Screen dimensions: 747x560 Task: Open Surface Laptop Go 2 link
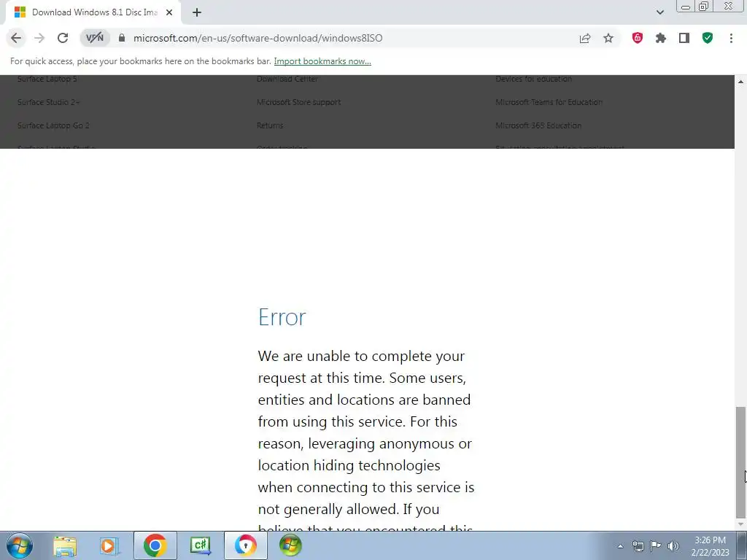53,125
